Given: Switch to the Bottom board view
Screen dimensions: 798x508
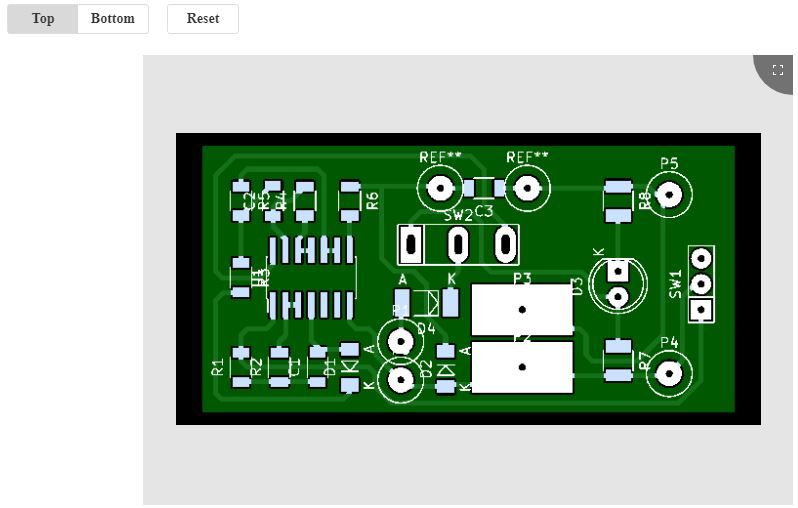Looking at the screenshot, I should click(113, 19).
